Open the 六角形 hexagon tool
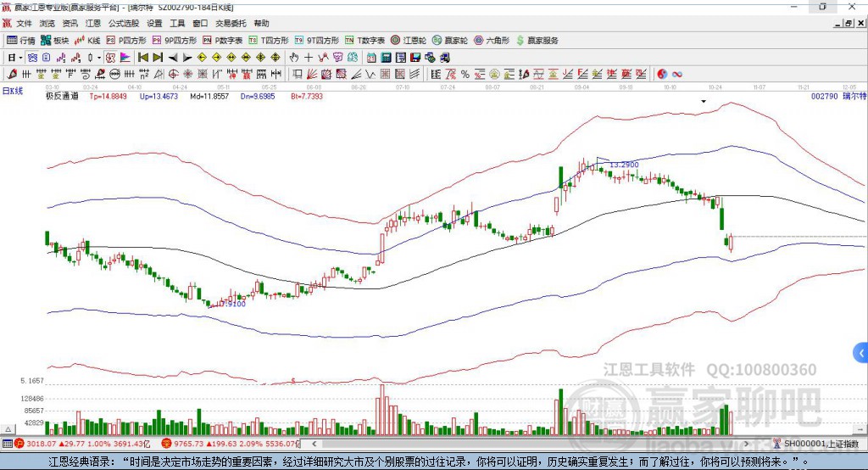Screen dimensions: 868x470 point(492,41)
